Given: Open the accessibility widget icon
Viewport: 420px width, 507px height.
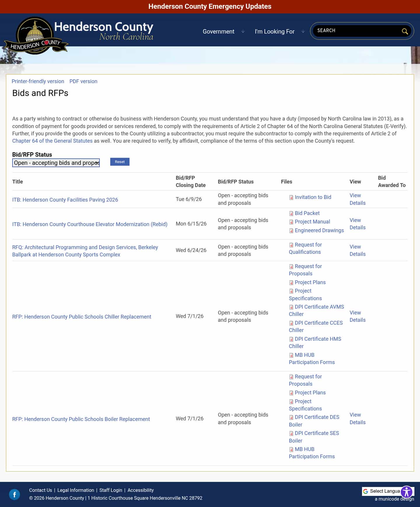Looking at the screenshot, I should [x=407, y=492].
